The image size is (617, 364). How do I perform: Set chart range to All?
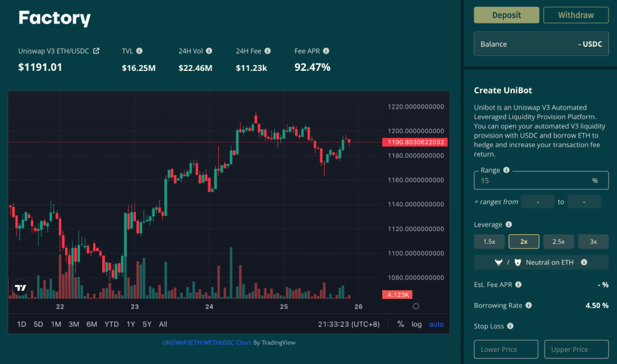pos(163,324)
